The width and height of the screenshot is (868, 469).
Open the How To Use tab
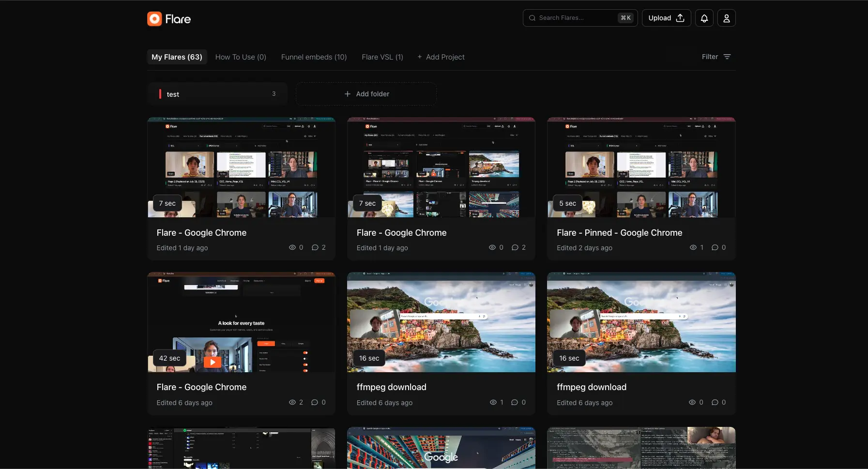point(241,57)
